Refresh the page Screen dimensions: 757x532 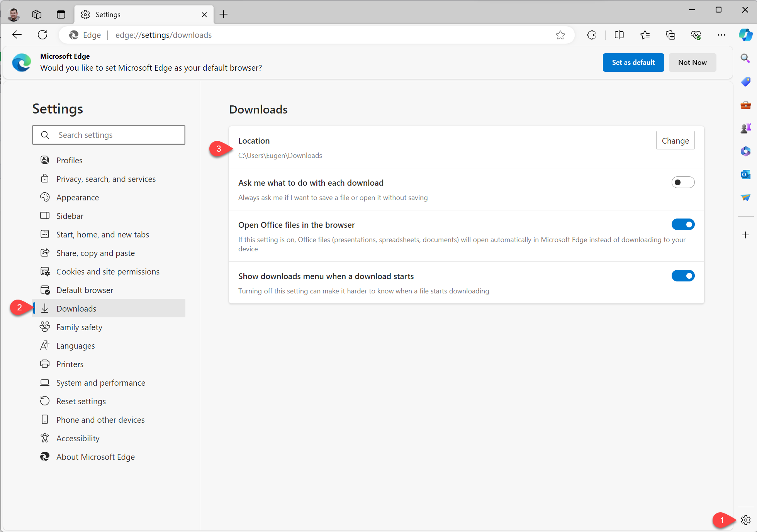[x=42, y=35]
